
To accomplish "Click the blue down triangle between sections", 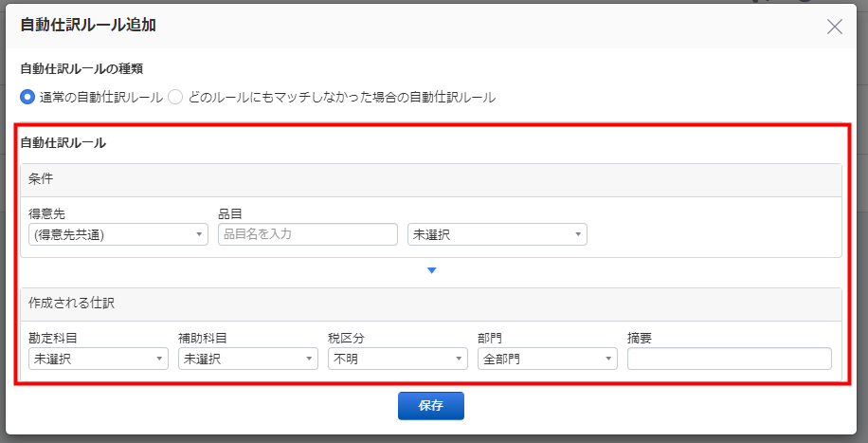I will point(432,270).
